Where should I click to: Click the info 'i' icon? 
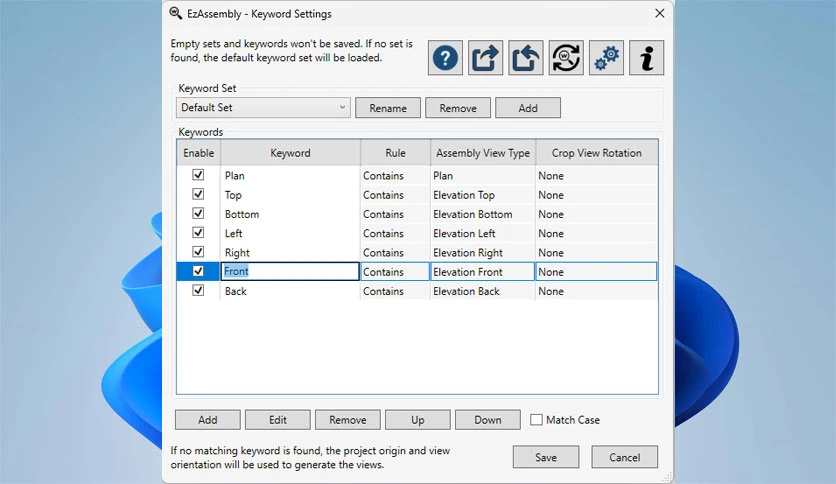[646, 58]
